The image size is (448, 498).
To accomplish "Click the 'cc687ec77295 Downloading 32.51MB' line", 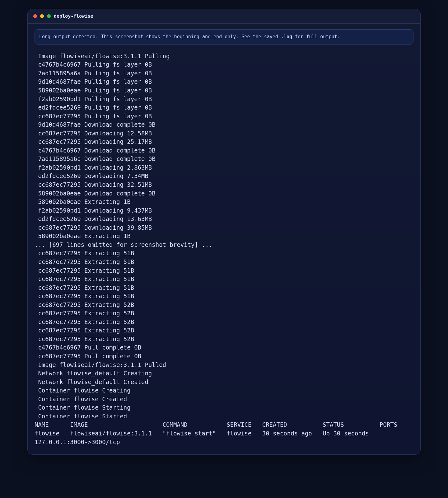I will click(95, 185).
